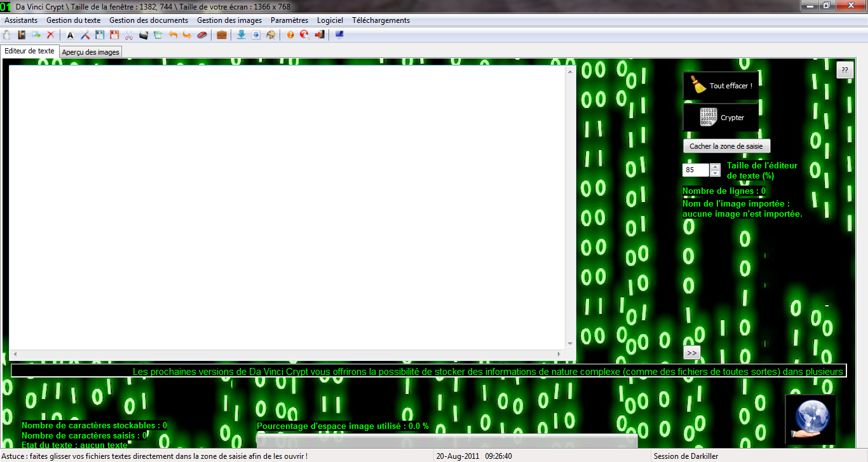Image resolution: width=868 pixels, height=462 pixels.
Task: Click the ?? help button
Action: click(x=844, y=70)
